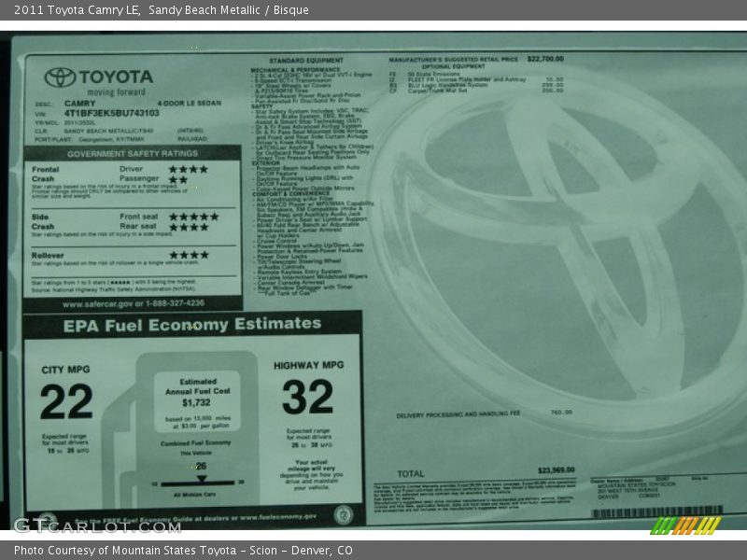Click the Front seat side crash five-star rating
The image size is (747, 560).
(194, 217)
